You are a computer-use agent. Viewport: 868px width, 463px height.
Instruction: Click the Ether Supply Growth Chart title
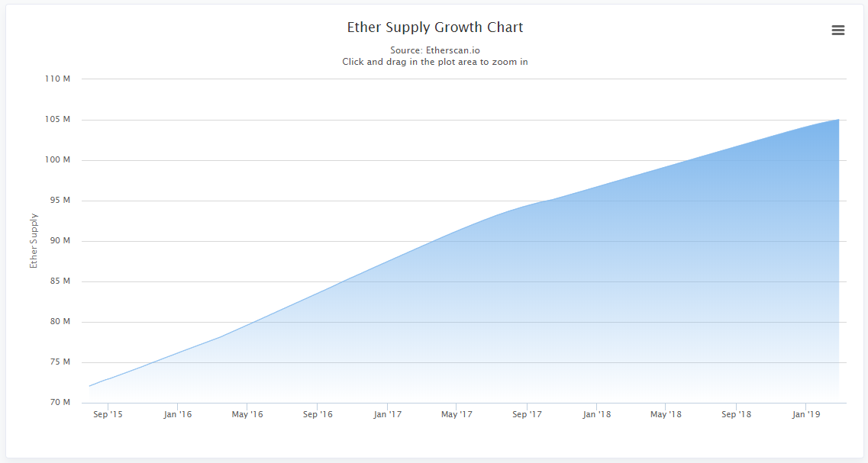pyautogui.click(x=435, y=27)
